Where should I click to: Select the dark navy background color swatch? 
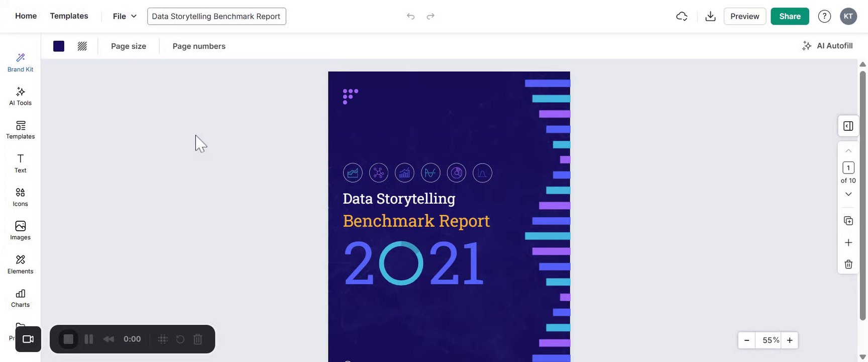pos(59,46)
